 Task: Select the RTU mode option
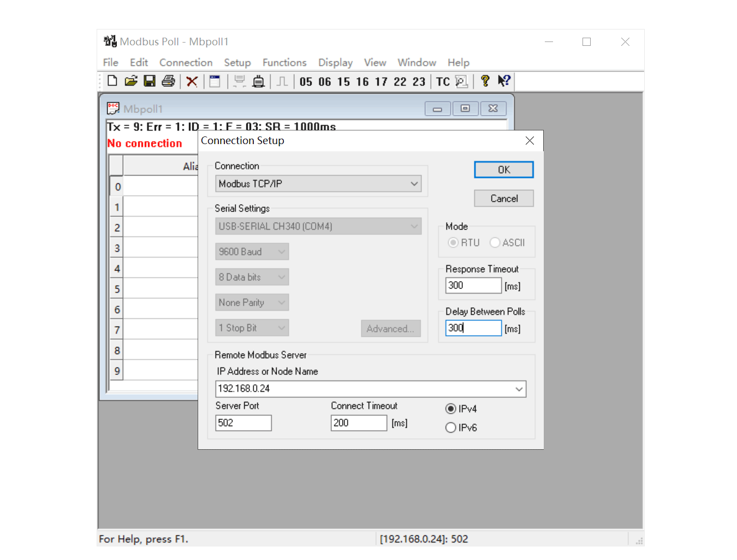pyautogui.click(x=453, y=242)
